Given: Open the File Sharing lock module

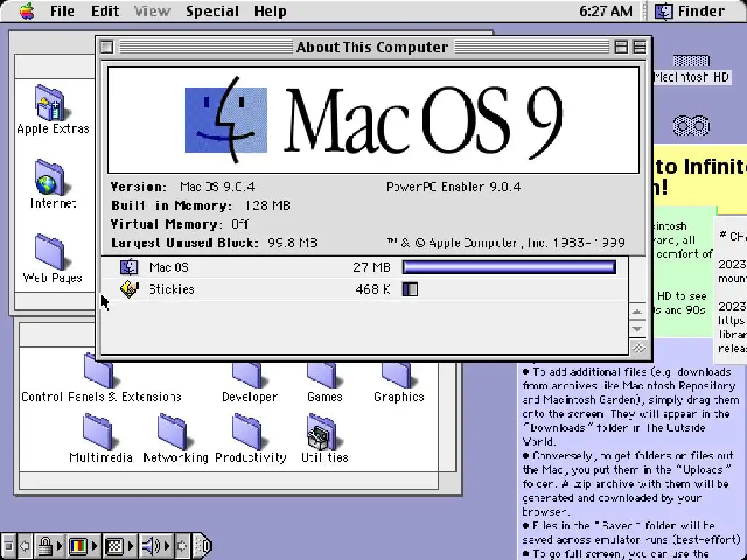Looking at the screenshot, I should coord(49,545).
